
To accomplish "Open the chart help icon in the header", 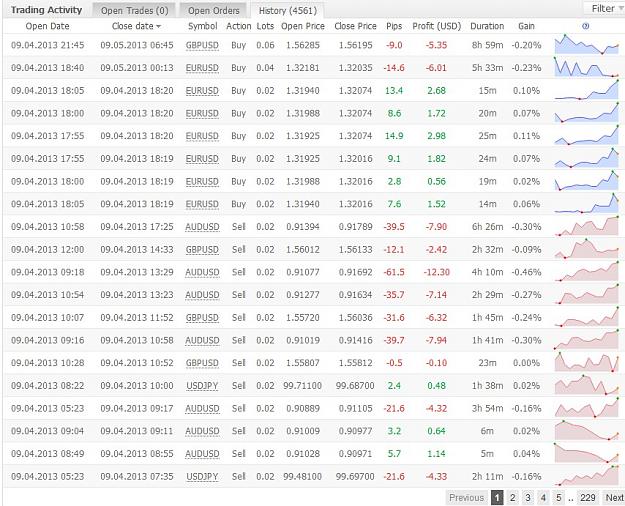I will pyautogui.click(x=586, y=26).
